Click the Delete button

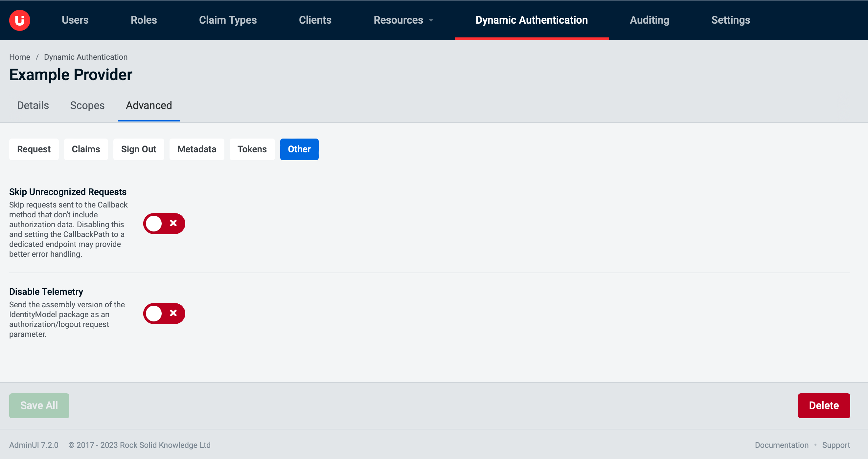pyautogui.click(x=824, y=405)
